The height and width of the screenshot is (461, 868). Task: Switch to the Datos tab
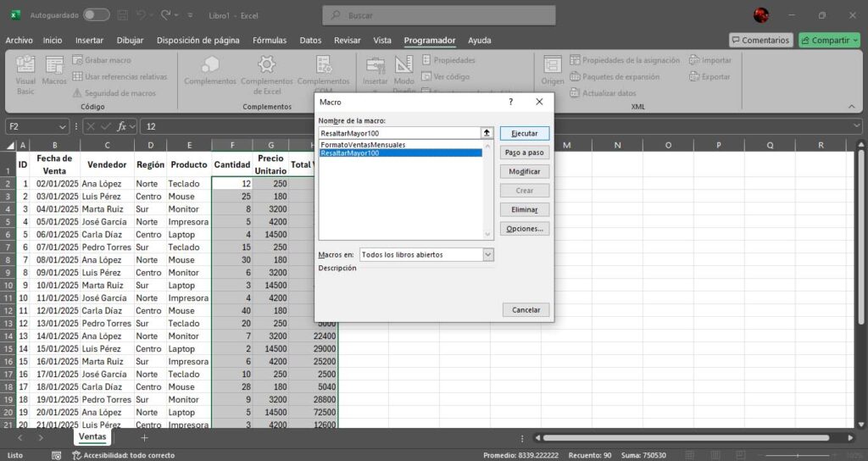(310, 40)
